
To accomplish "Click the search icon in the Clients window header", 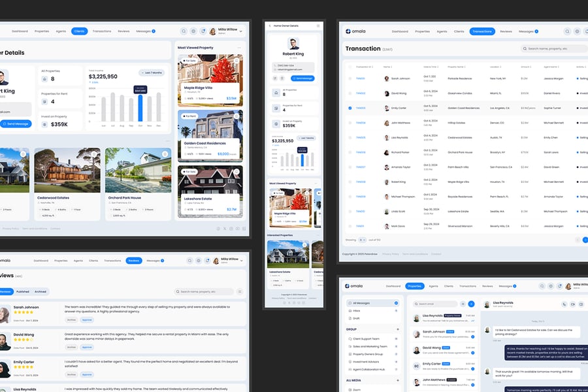I will tap(184, 31).
